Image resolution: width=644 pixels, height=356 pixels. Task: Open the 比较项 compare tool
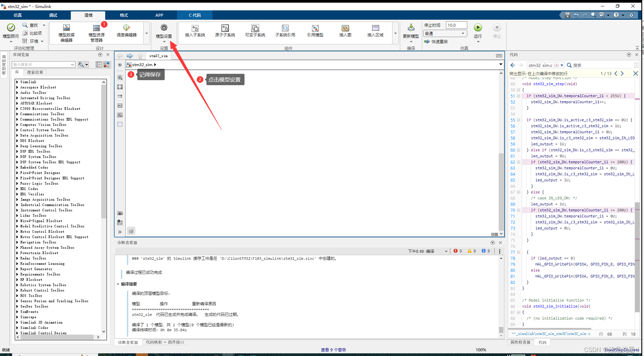32,33
